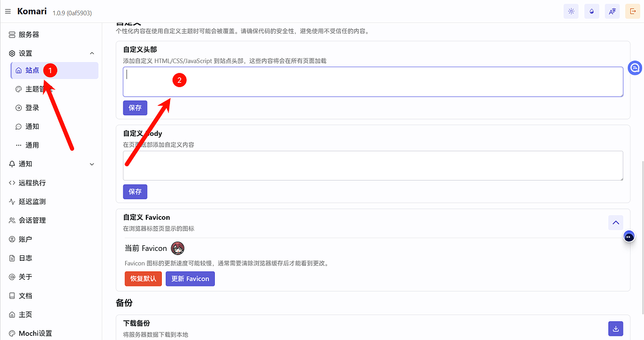
Task: Collapse the 自定义 Favicon section
Action: point(615,222)
